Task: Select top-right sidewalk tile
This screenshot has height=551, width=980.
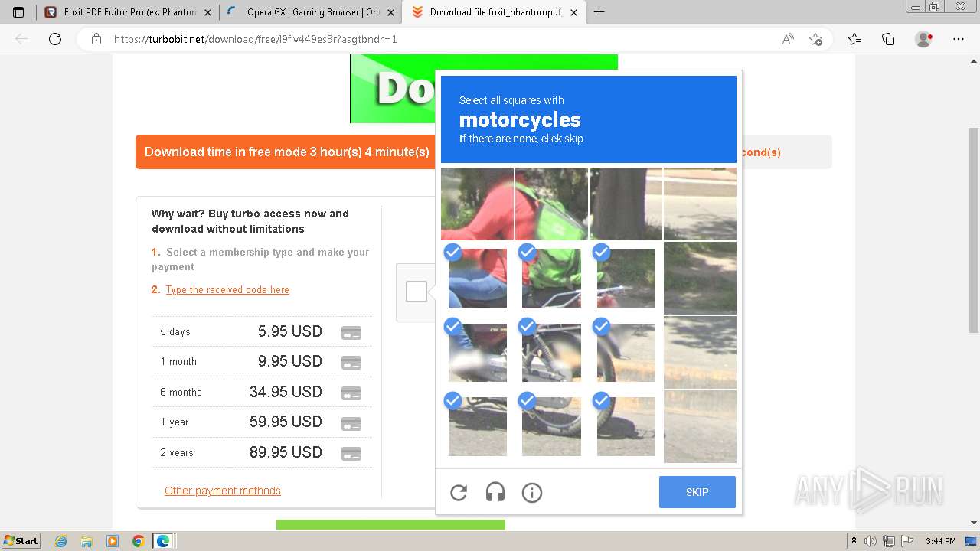Action: (x=700, y=204)
